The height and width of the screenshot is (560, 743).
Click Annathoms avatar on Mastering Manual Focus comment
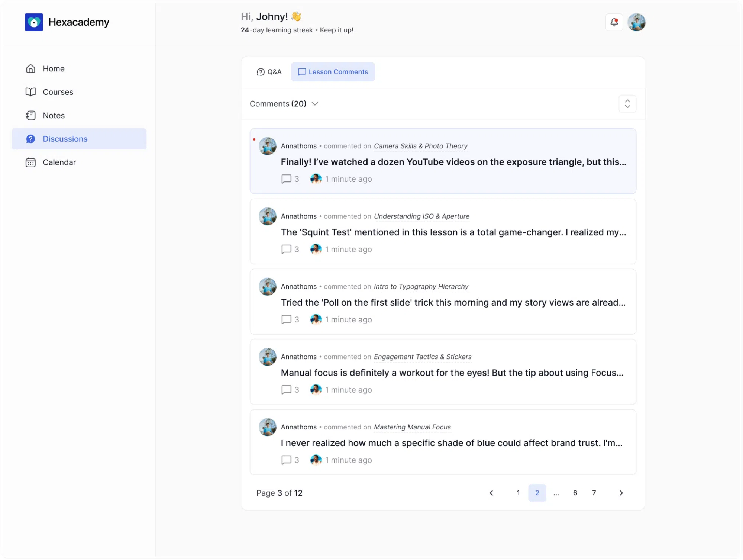(268, 428)
